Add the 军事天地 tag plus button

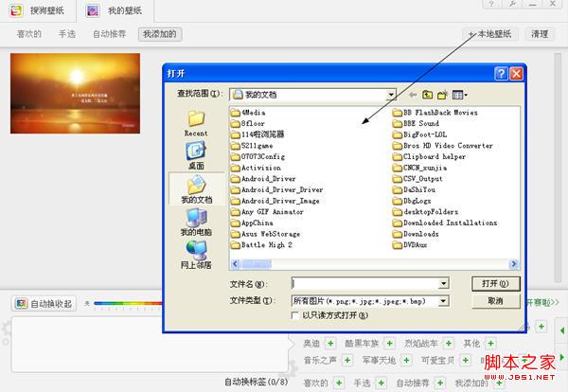coord(406,360)
